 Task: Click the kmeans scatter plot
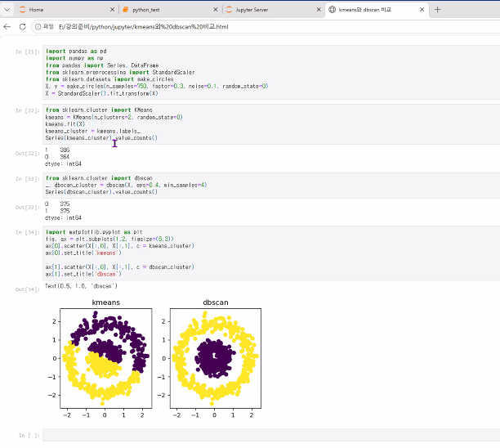tap(106, 358)
